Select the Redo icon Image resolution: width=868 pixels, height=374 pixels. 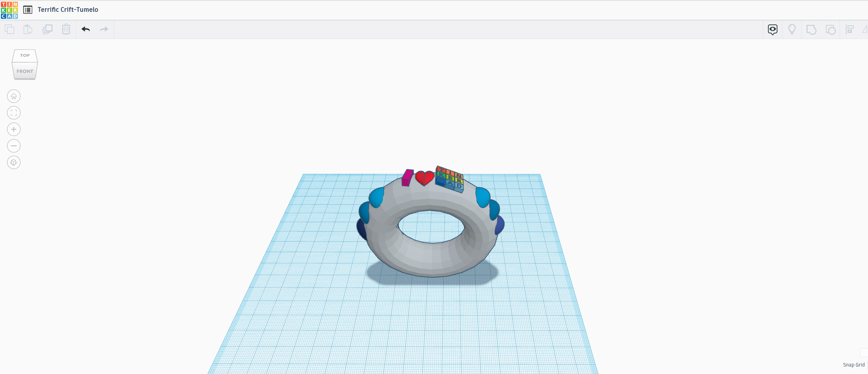tap(104, 29)
